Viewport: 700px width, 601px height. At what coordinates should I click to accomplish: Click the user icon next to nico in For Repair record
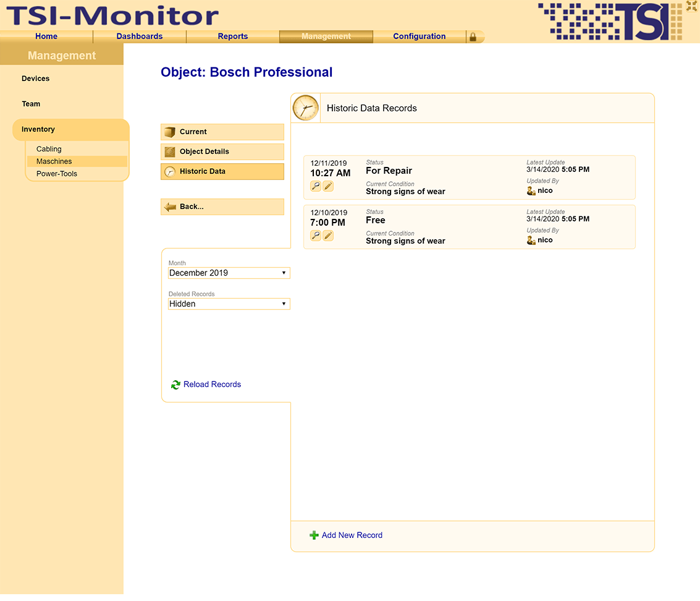pyautogui.click(x=531, y=191)
